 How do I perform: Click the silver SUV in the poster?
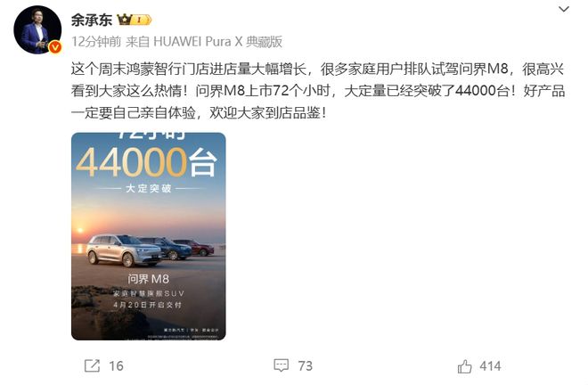click(123, 250)
